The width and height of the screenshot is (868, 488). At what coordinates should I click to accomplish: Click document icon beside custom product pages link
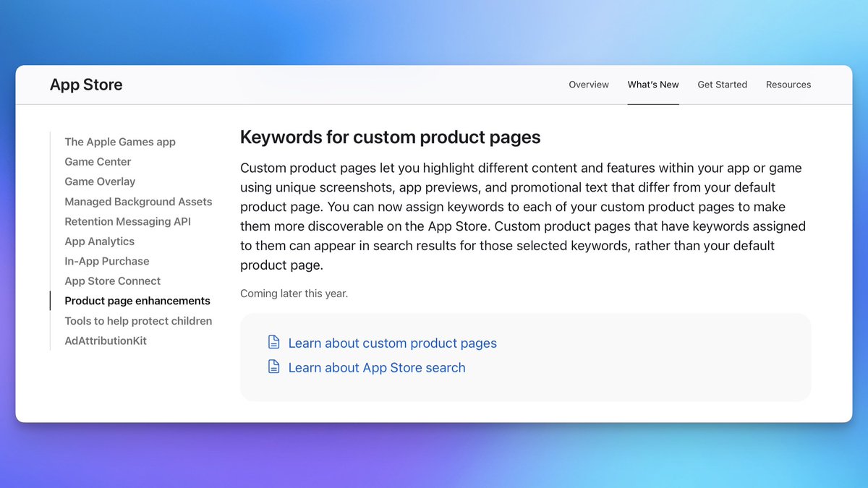point(273,343)
